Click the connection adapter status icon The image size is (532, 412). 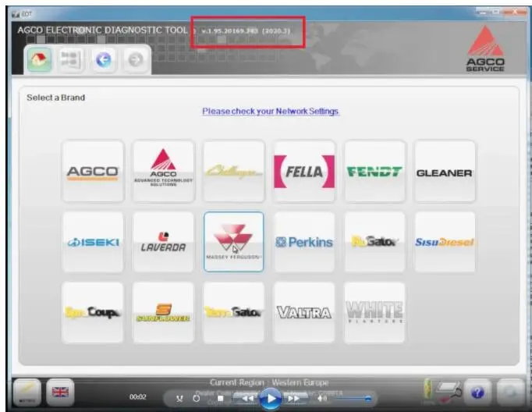(x=448, y=392)
